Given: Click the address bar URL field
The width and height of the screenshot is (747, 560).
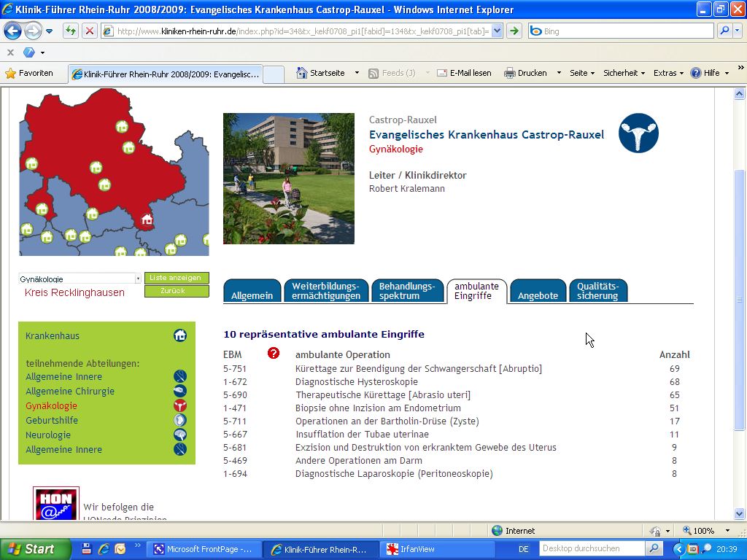Looking at the screenshot, I should point(303,31).
